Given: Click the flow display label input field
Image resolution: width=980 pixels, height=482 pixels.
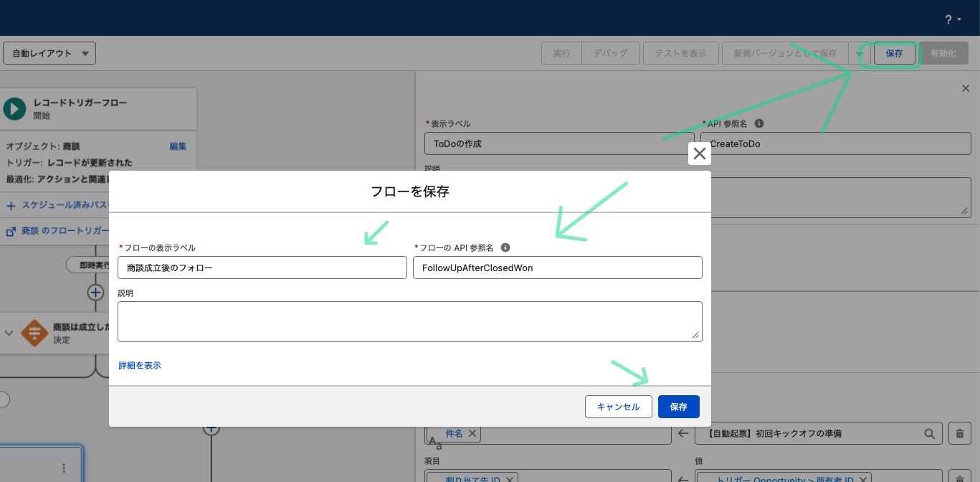Looking at the screenshot, I should click(x=262, y=268).
